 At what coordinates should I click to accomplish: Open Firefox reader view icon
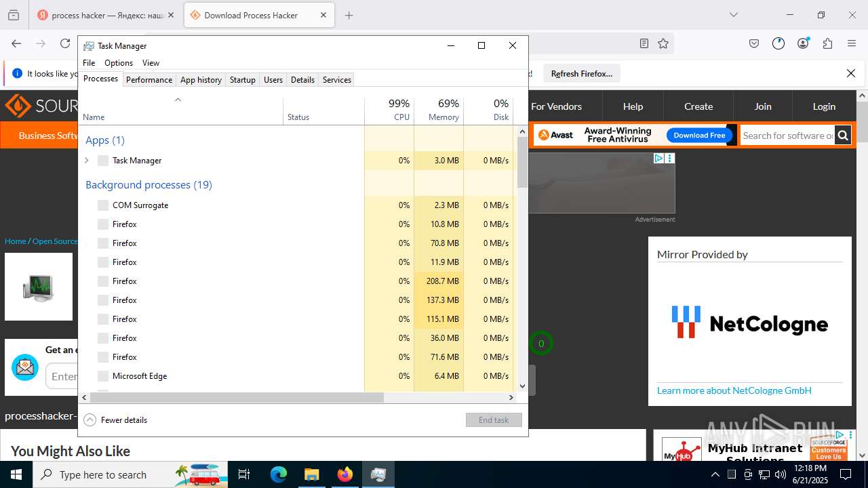(x=644, y=43)
